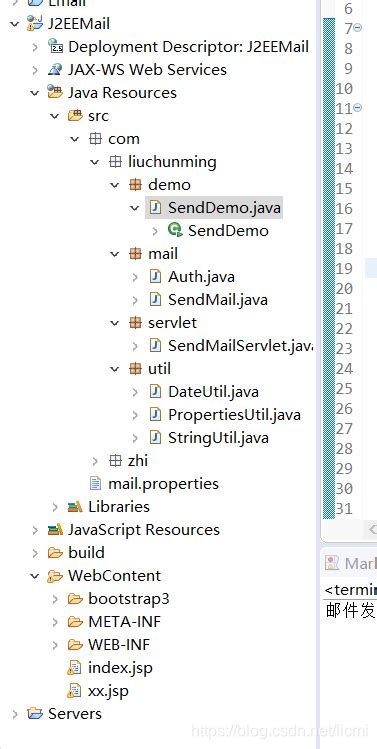Click the build folder icon
The image size is (377, 749).
pos(55,553)
